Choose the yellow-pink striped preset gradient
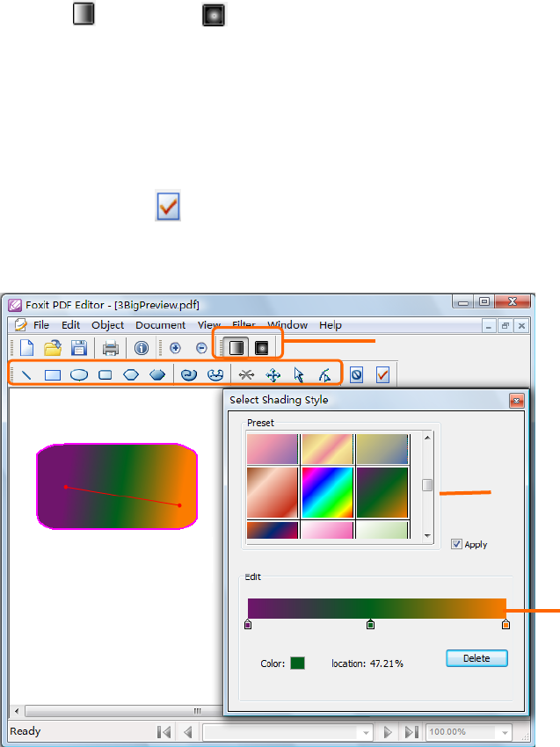Image resolution: width=560 pixels, height=747 pixels. (327, 449)
